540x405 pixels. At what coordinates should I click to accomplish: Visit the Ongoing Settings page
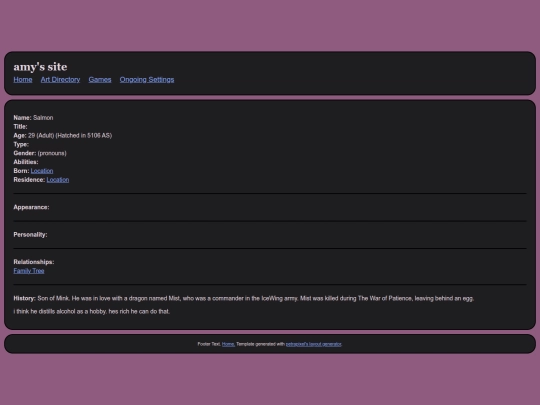pos(147,80)
